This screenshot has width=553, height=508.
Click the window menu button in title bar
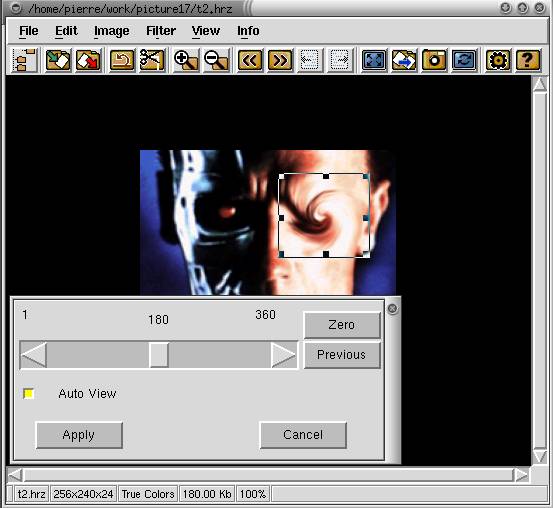16,8
